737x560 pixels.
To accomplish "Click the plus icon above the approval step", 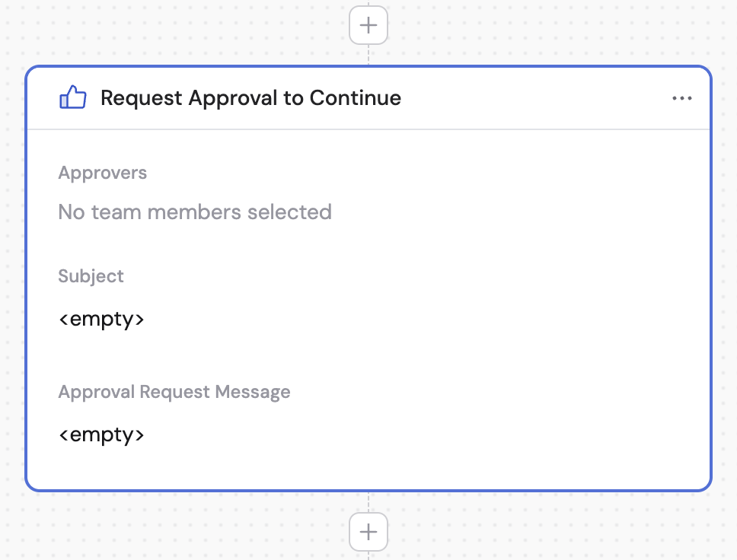I will coord(368,24).
